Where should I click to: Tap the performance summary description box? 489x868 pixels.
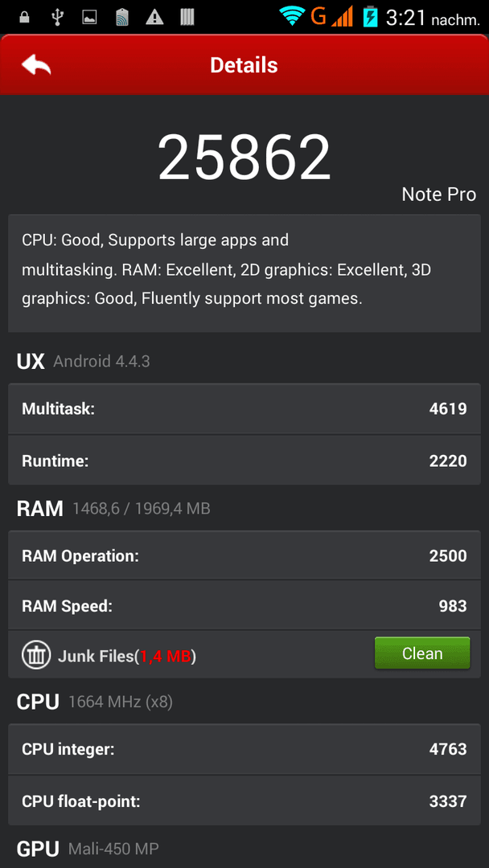(x=244, y=273)
